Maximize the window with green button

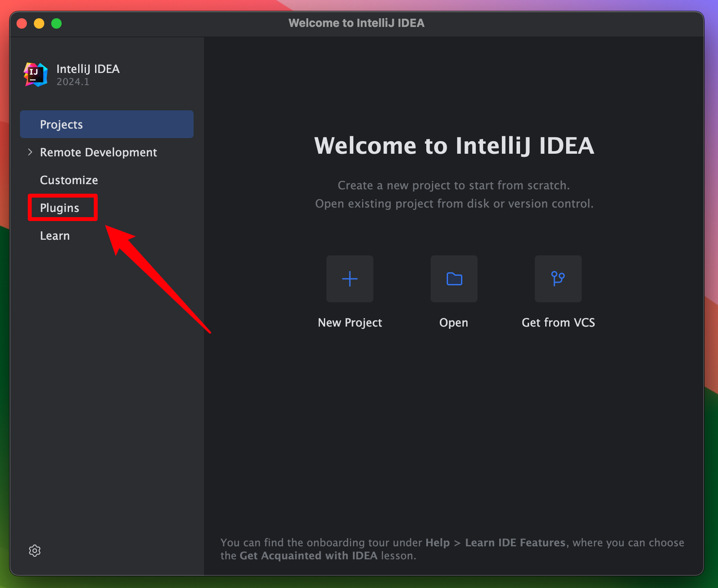tap(56, 23)
